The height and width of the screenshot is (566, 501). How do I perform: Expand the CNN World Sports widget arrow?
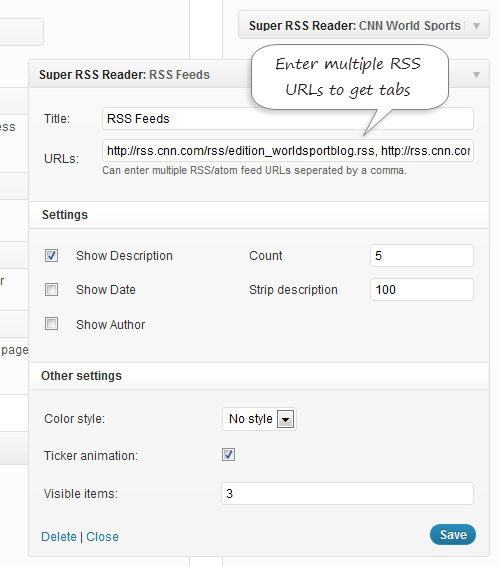476,26
